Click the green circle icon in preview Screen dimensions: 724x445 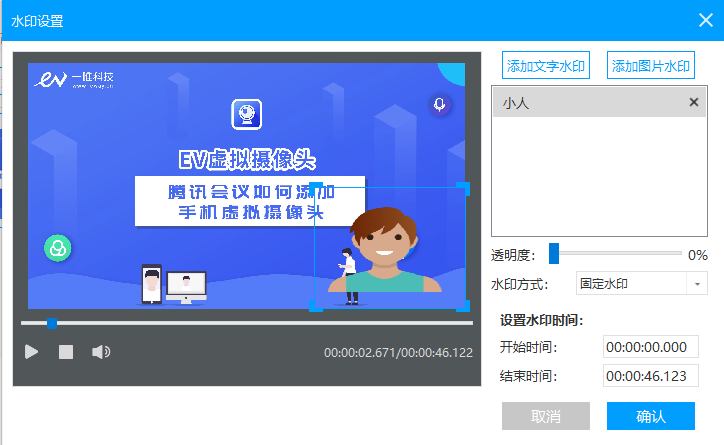point(58,248)
